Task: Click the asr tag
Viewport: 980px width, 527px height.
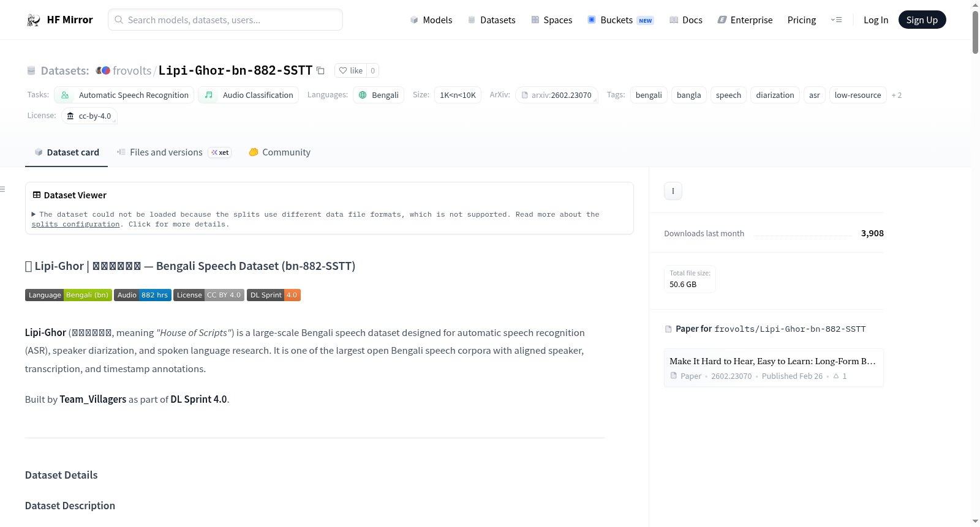Action: tap(815, 95)
